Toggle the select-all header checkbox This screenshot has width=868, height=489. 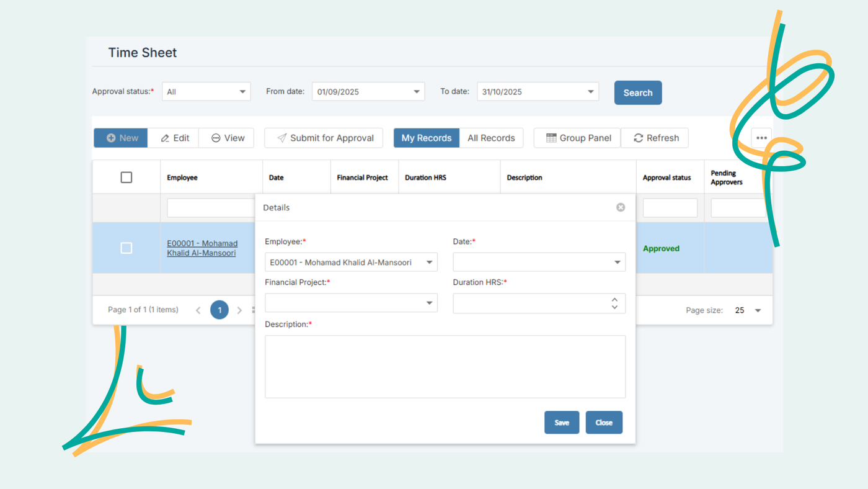pos(126,177)
